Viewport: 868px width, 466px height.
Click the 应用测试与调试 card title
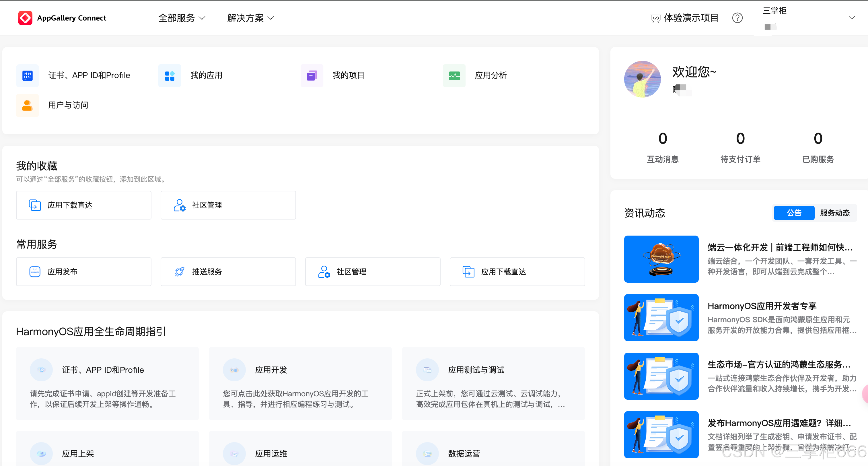coord(476,370)
